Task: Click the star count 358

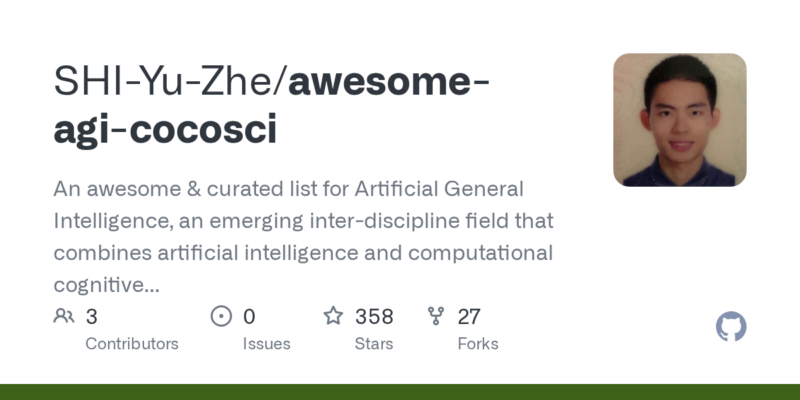Action: (x=374, y=317)
